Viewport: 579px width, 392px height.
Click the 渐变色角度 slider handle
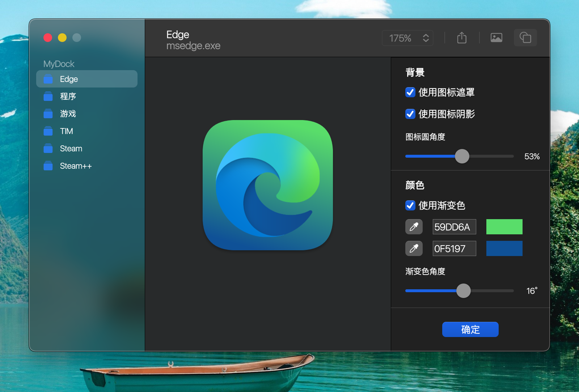pos(463,291)
